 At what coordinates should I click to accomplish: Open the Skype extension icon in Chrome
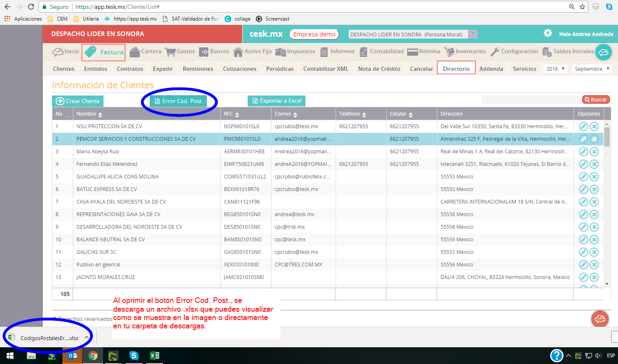[x=609, y=7]
